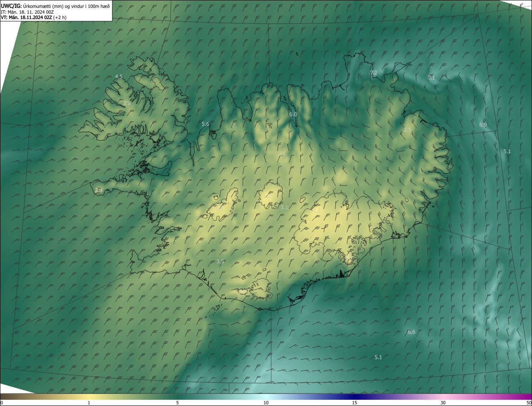Click the '30' tick label on the color scale
This screenshot has height=406, width=532.
[x=443, y=403]
